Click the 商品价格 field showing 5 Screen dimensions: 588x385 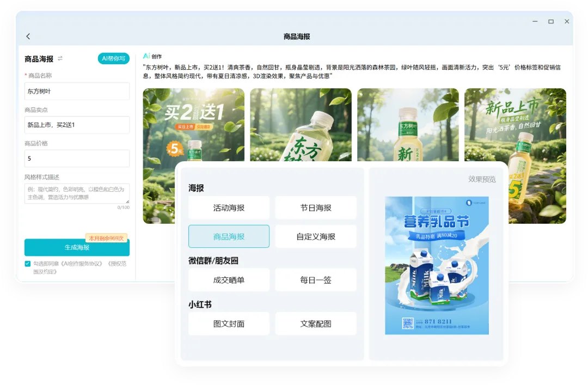pyautogui.click(x=77, y=158)
